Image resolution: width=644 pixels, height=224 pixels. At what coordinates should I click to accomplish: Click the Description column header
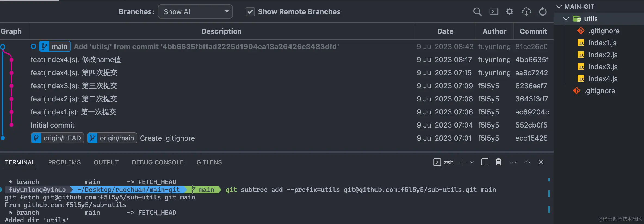coord(221,31)
